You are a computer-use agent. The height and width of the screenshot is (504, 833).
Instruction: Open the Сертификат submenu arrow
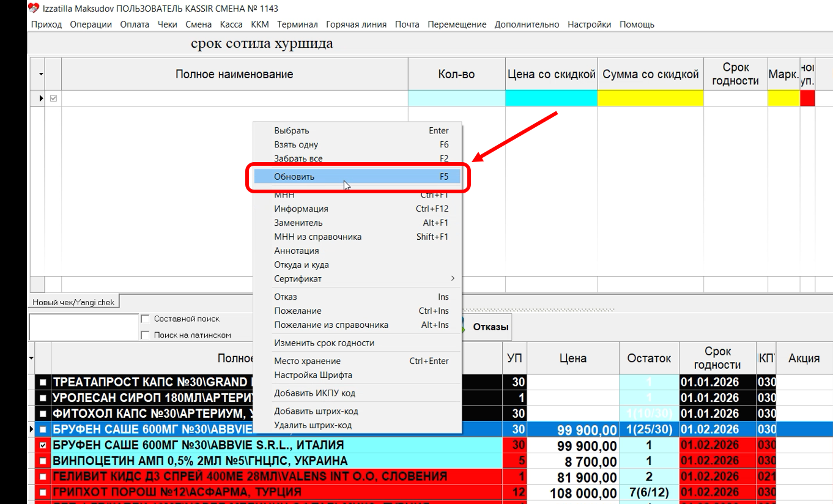tap(453, 279)
